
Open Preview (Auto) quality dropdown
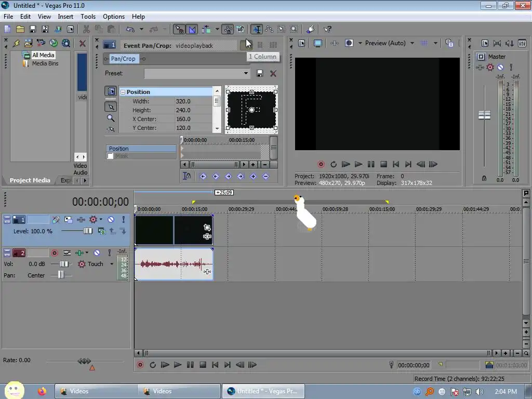point(412,43)
